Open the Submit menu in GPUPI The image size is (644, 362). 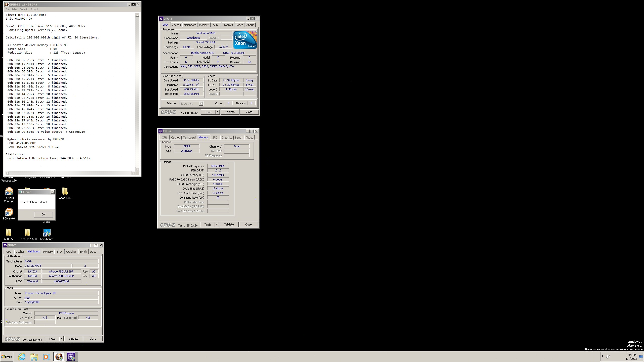[24, 9]
